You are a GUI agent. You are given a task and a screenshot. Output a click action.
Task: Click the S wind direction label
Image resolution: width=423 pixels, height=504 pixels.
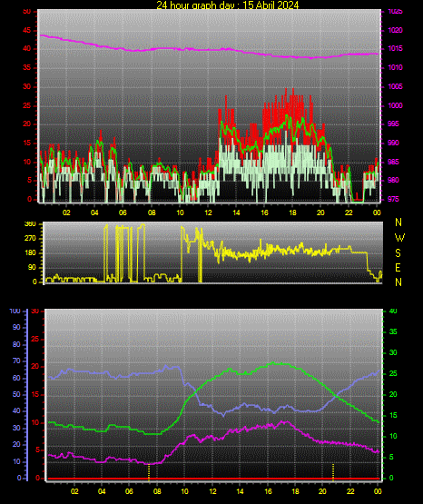point(398,253)
